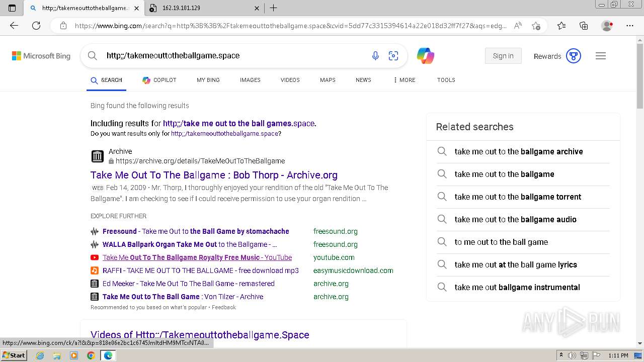Open Royalty Free Music YouTube link
This screenshot has height=362, width=644.
197,257
